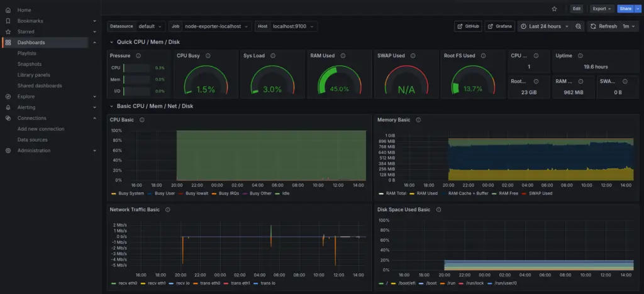Collapse the Quick CPU / Mem / Disk row
This screenshot has width=644, height=294.
(111, 42)
